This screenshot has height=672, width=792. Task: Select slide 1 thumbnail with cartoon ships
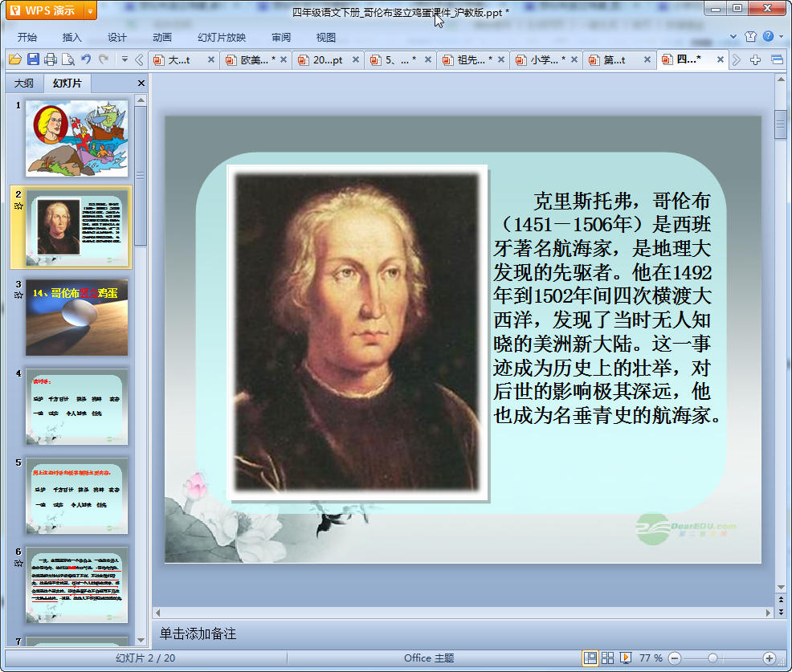tap(77, 138)
